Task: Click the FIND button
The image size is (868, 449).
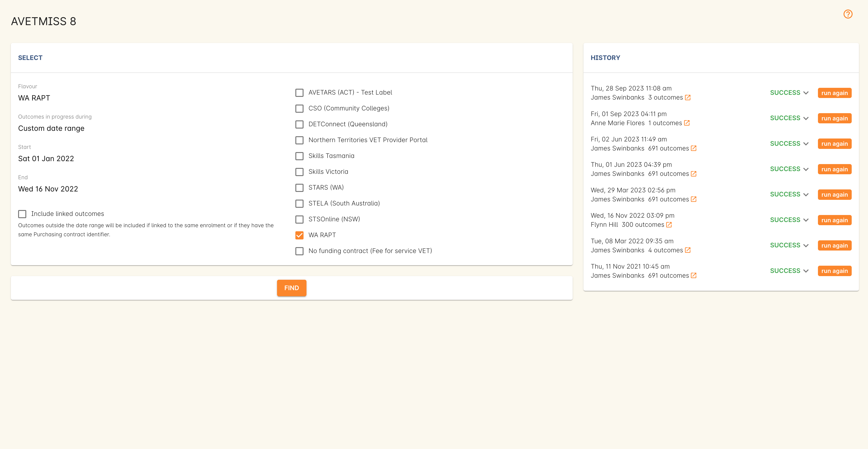Action: pyautogui.click(x=292, y=288)
